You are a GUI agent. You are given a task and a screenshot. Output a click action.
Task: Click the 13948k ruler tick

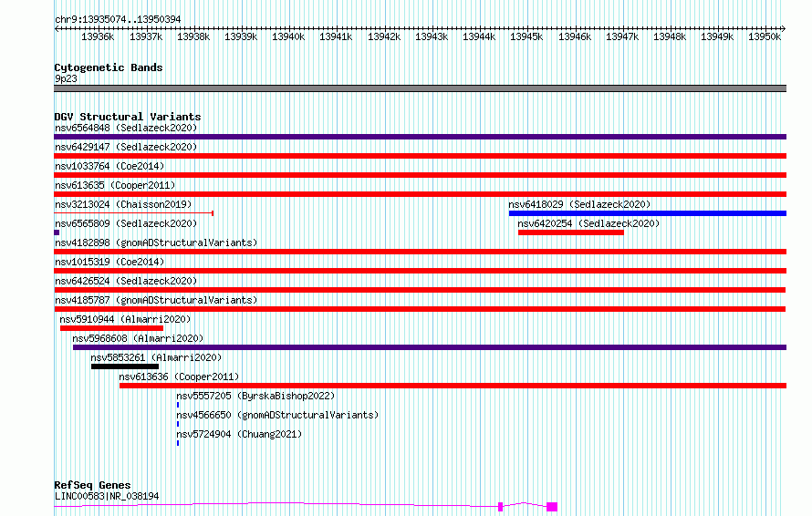tap(669, 36)
